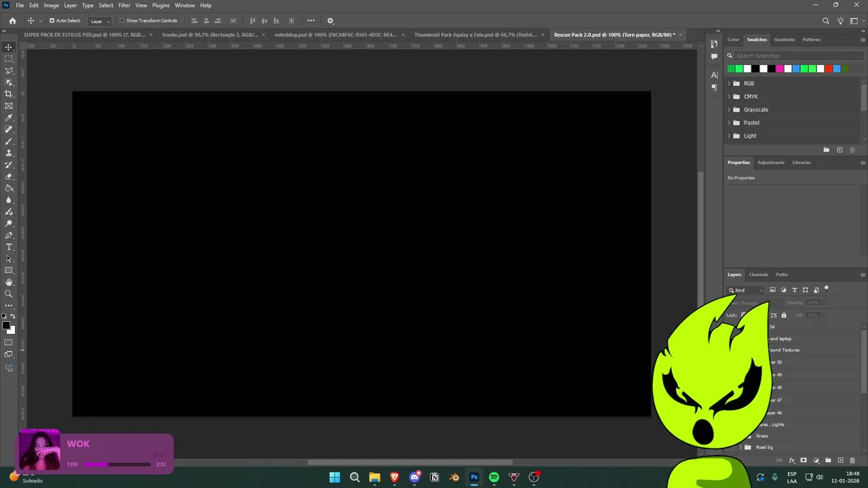Create new swatch in Swatches panel
This screenshot has height=488, width=868.
840,150
